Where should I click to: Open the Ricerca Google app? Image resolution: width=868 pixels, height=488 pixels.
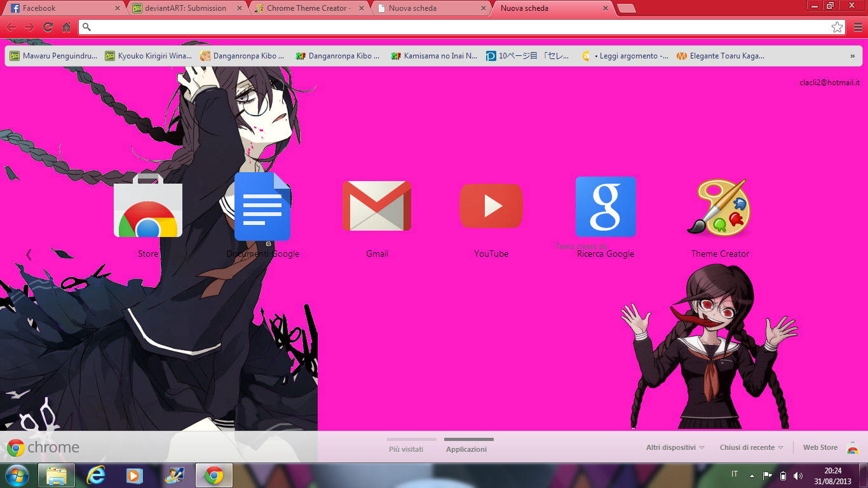(x=606, y=206)
